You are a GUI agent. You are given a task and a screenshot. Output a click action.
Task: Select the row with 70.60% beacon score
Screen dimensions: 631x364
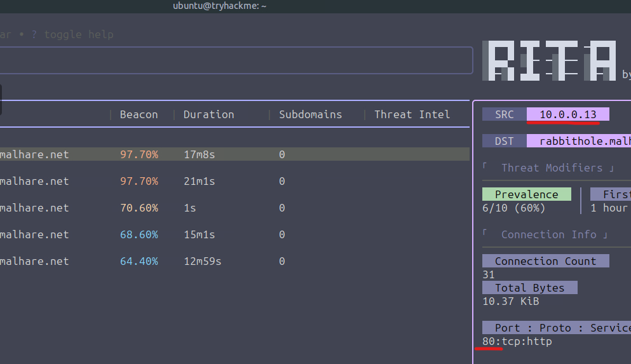tap(234, 208)
